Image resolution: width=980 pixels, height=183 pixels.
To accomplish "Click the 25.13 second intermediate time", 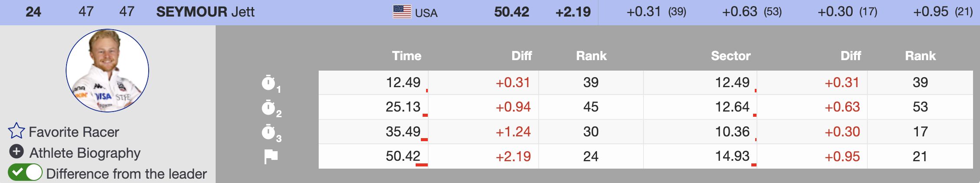I will point(403,107).
